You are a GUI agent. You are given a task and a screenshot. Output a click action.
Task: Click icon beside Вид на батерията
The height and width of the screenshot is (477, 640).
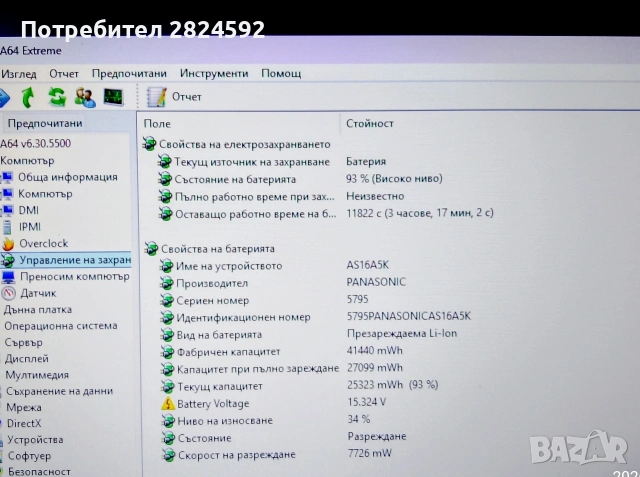tap(167, 335)
